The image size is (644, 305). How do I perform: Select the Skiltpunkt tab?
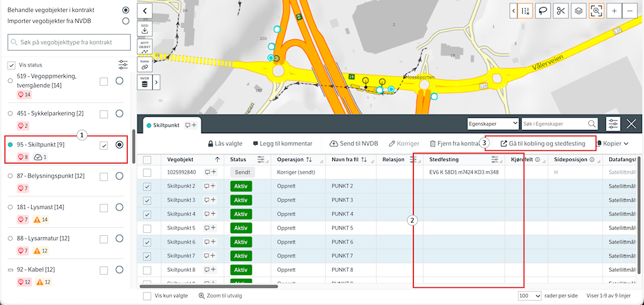tap(165, 126)
